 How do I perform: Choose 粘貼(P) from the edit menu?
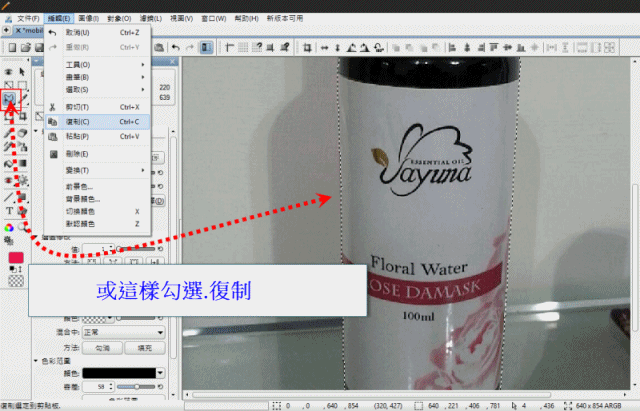tap(98, 136)
